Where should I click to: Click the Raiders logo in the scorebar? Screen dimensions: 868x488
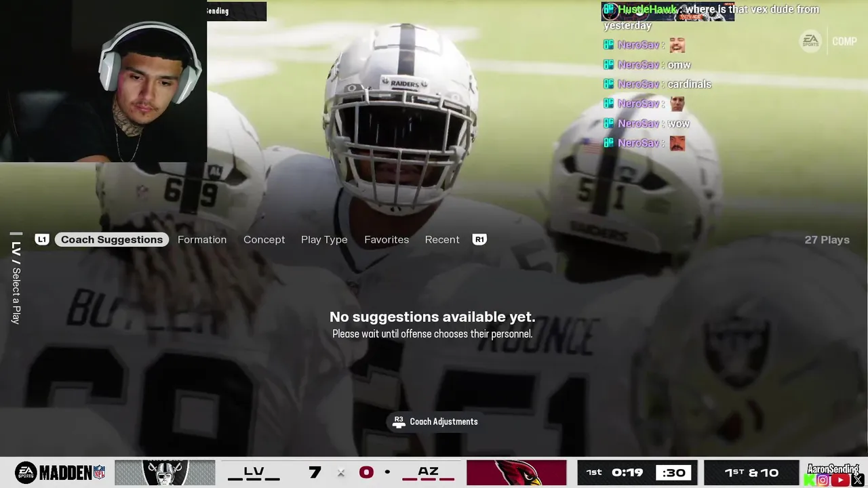[x=165, y=473]
